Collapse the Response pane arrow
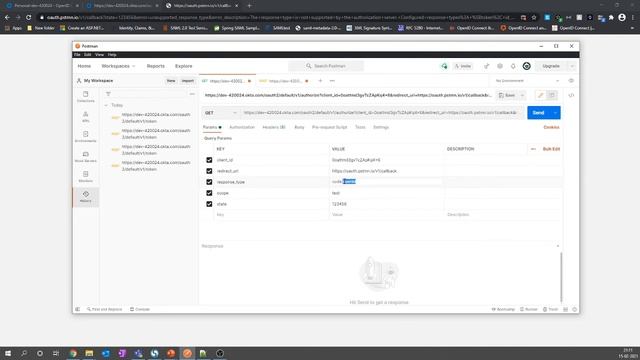The width and height of the screenshot is (640, 360). pyautogui.click(x=558, y=246)
